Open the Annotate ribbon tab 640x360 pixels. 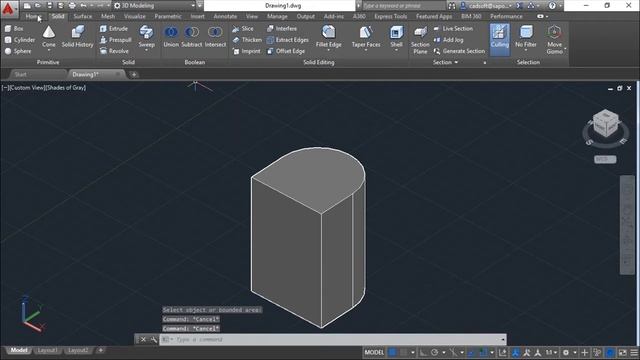coord(225,16)
